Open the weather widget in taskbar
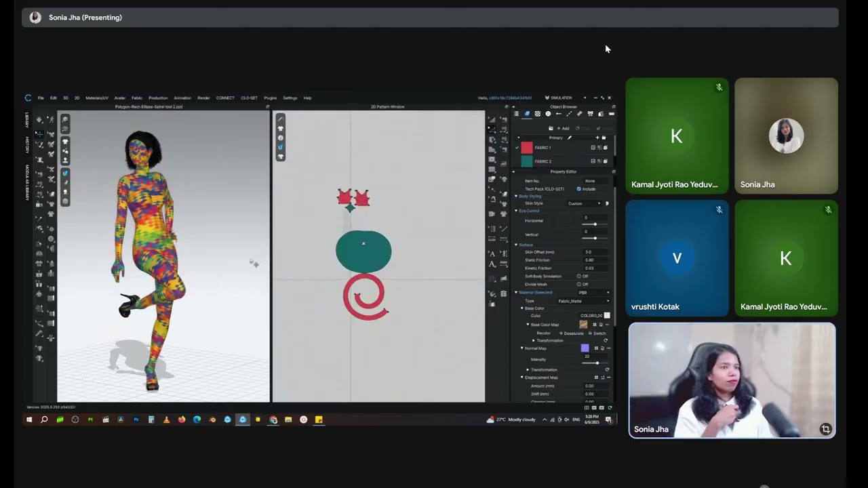This screenshot has height=488, width=868. point(511,420)
